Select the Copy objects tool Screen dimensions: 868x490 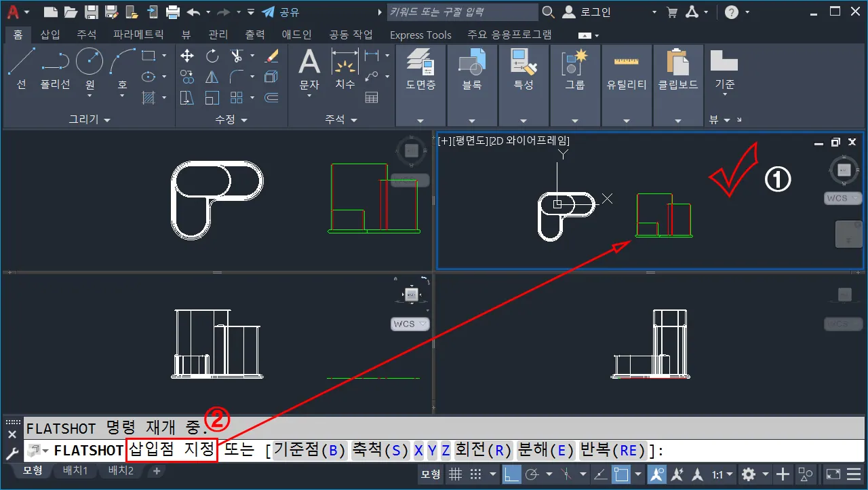tap(187, 77)
